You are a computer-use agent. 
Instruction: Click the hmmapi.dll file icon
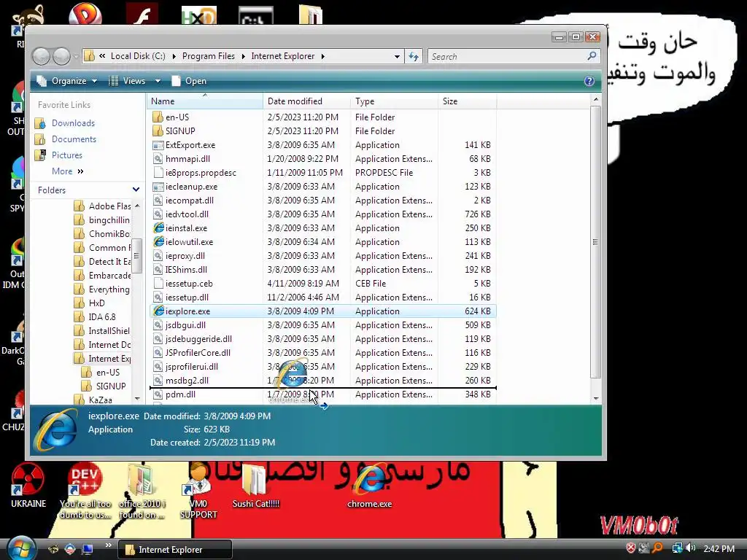point(158,158)
